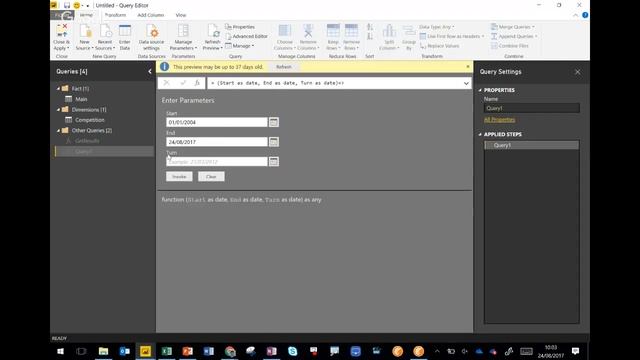
Task: Collapse the Dimensions folder
Action: (x=58, y=109)
